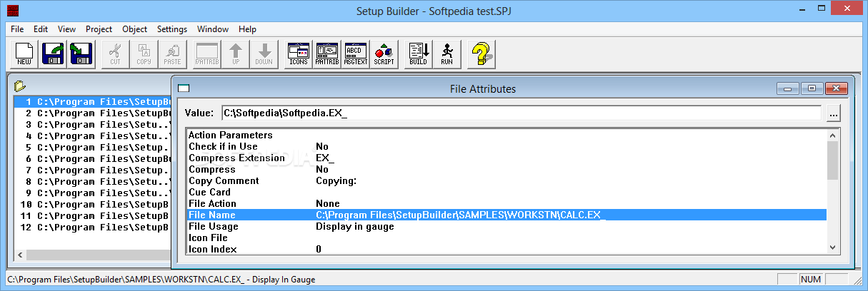Viewport: 868px width, 291px height.
Task: Click the Action Parameters header row
Action: click(506, 135)
